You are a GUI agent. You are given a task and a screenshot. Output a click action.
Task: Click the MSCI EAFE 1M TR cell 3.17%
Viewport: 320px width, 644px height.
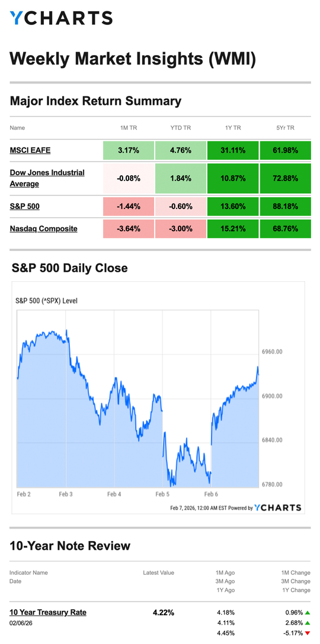[x=129, y=150]
